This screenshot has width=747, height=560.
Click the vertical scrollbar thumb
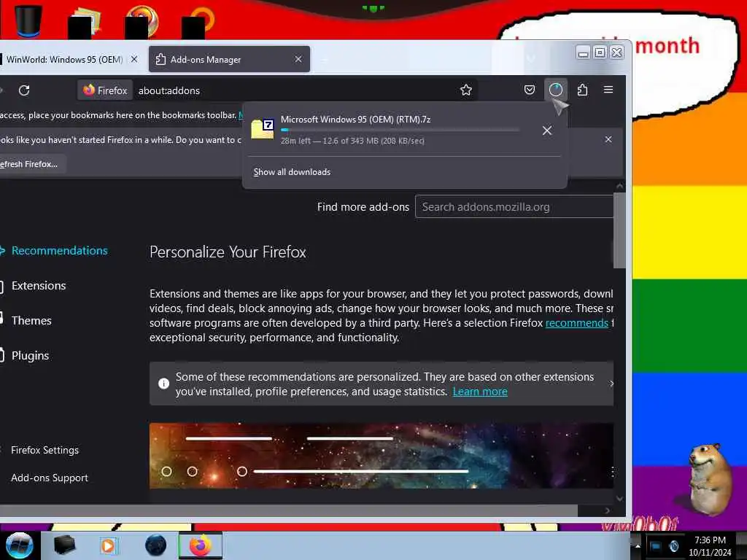(619, 230)
